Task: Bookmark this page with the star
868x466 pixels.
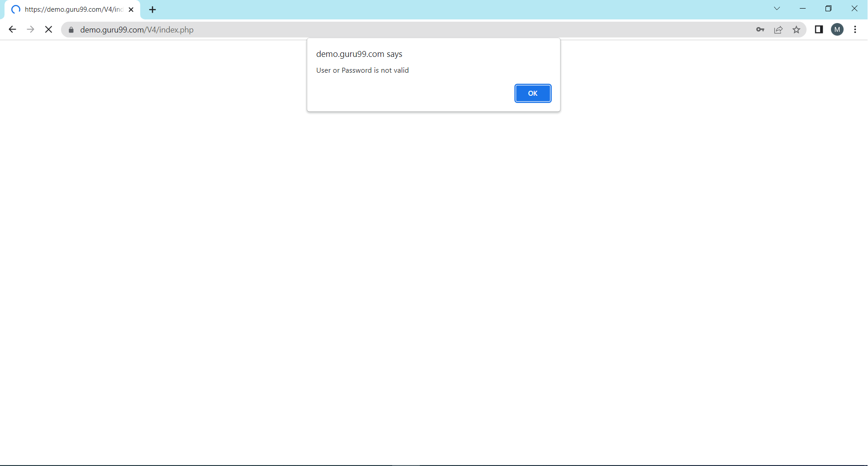Action: click(x=797, y=29)
